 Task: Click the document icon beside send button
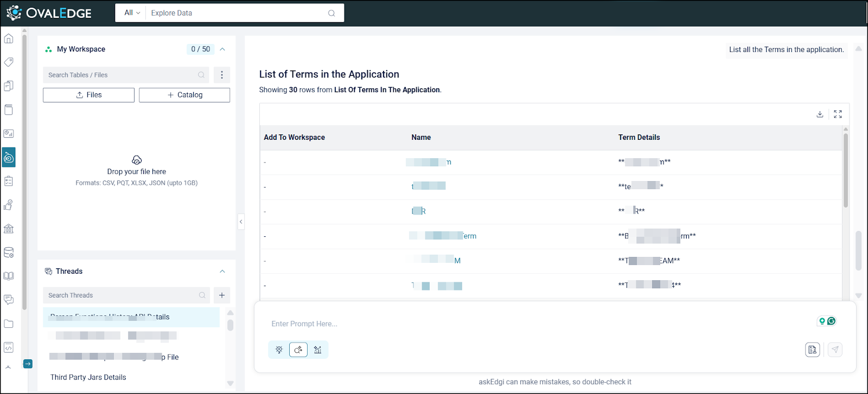(812, 350)
